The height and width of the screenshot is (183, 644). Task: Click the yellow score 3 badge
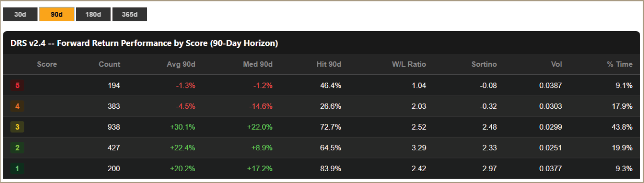click(18, 127)
